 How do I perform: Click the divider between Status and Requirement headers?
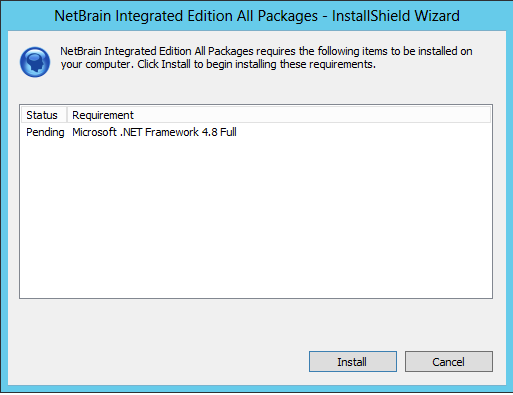(67, 115)
